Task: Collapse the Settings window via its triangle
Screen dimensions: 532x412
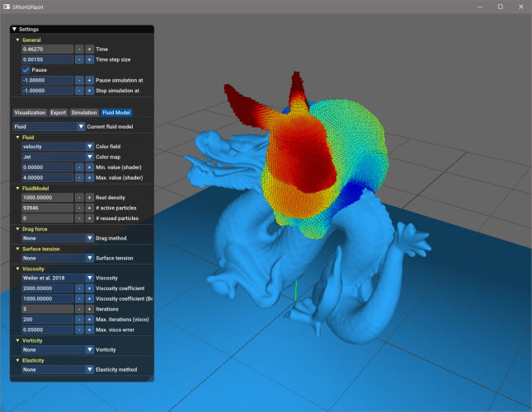Action: (x=14, y=29)
